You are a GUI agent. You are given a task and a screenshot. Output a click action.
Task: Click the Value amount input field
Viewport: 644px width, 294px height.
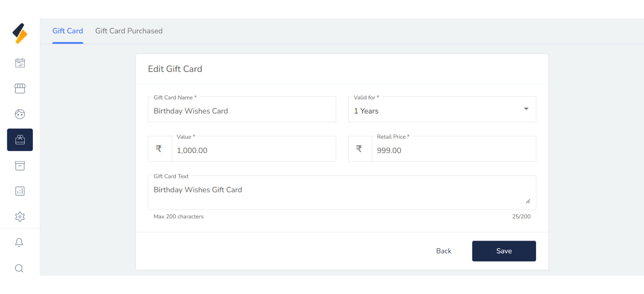pyautogui.click(x=254, y=150)
